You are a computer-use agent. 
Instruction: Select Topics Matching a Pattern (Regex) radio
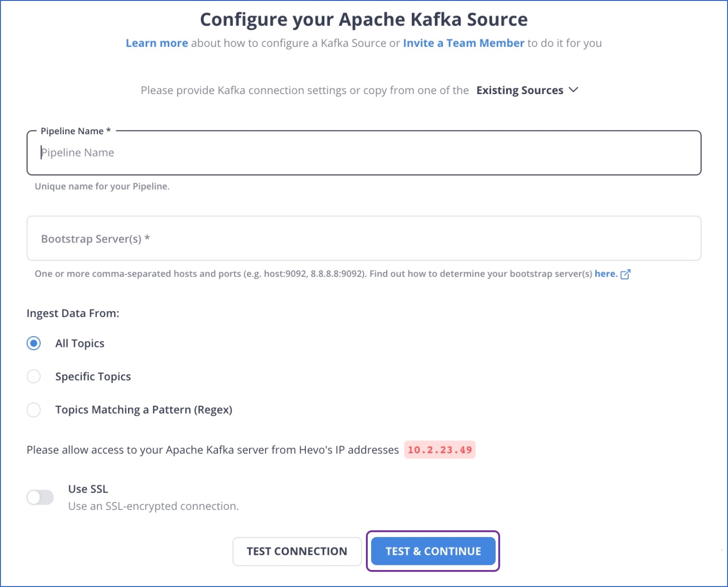pos(34,410)
